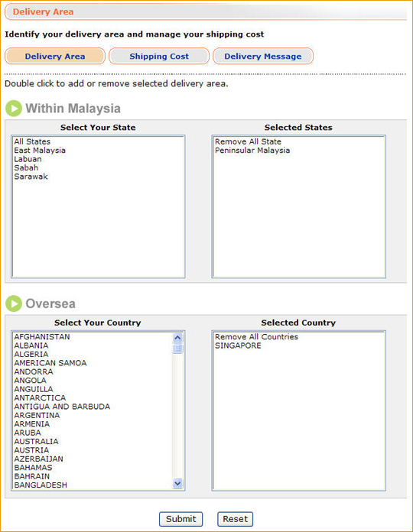The width and height of the screenshot is (413, 532).
Task: Click the scroll down arrow in country list
Action: [177, 484]
